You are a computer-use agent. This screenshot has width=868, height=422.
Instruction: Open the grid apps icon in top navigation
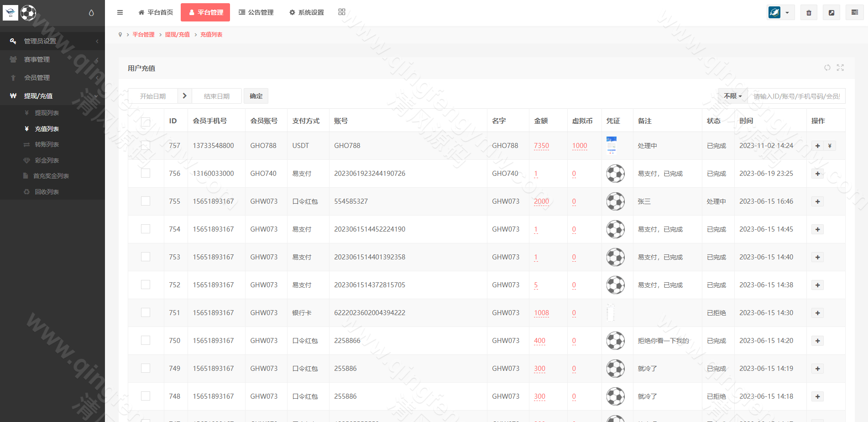pos(342,12)
